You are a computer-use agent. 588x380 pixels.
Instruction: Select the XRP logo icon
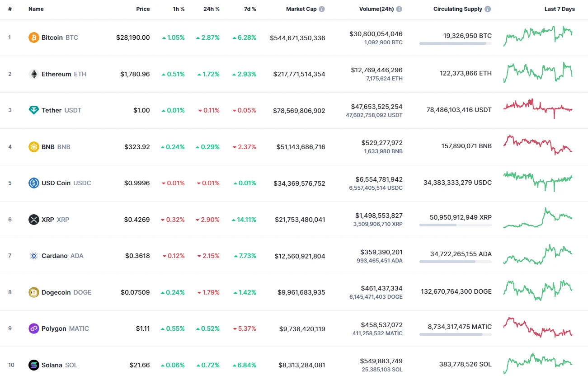pyautogui.click(x=34, y=220)
